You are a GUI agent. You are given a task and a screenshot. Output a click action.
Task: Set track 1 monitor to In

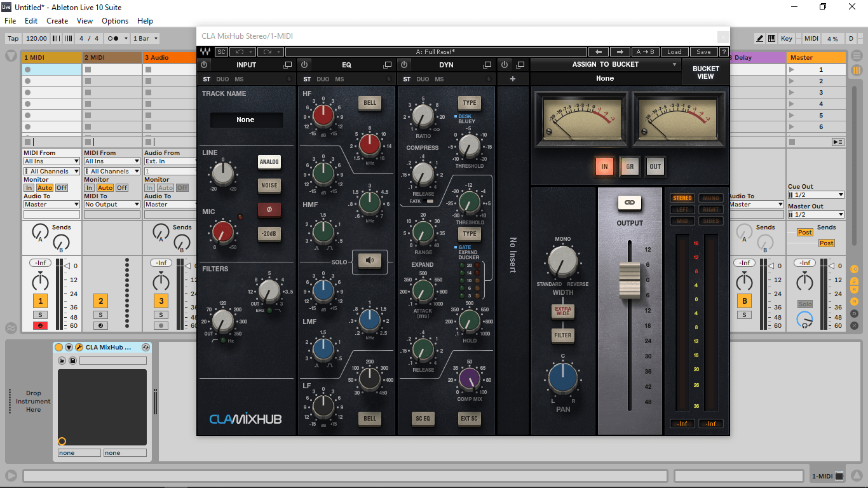[29, 188]
